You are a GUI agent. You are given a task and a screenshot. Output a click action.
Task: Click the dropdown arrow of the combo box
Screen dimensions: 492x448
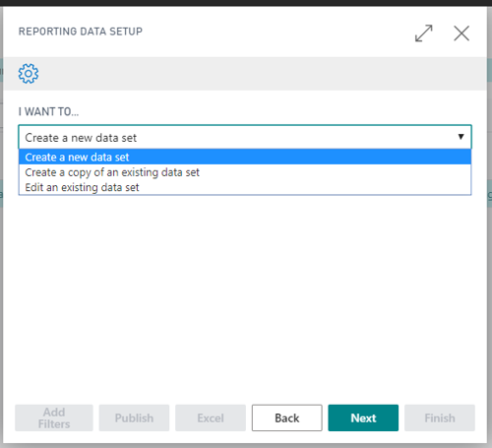[461, 137]
